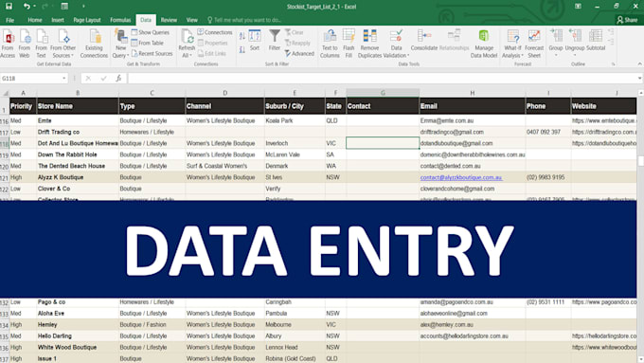Click the Insert Function fx icon
The width and height of the screenshot is (644, 363).
pyautogui.click(x=118, y=78)
